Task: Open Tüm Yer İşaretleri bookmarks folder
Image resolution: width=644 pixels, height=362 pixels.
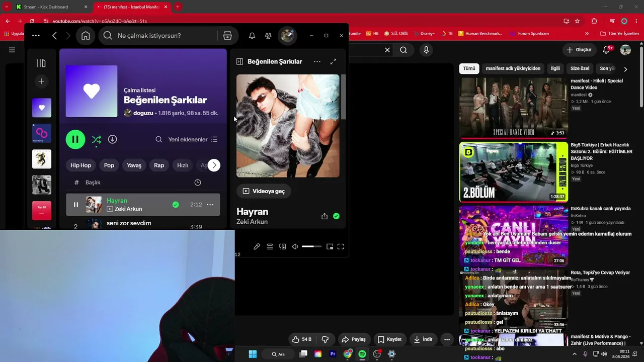Action: (x=619, y=34)
